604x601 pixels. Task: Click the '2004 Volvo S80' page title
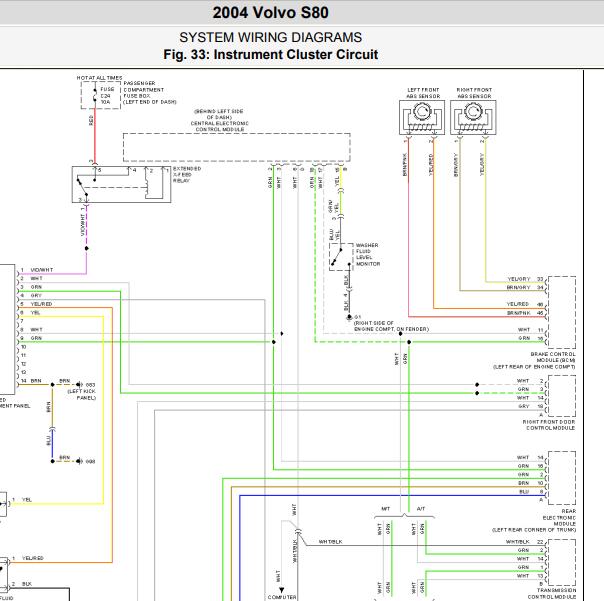point(270,13)
